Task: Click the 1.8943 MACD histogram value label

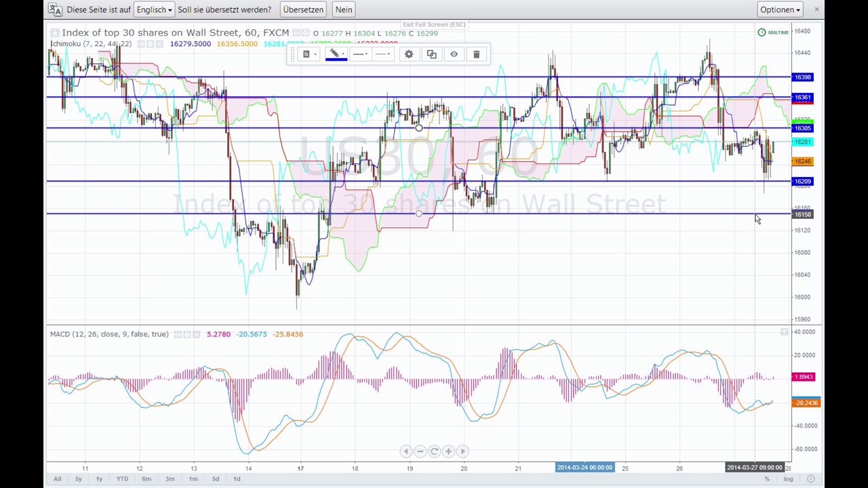Action: [x=804, y=377]
